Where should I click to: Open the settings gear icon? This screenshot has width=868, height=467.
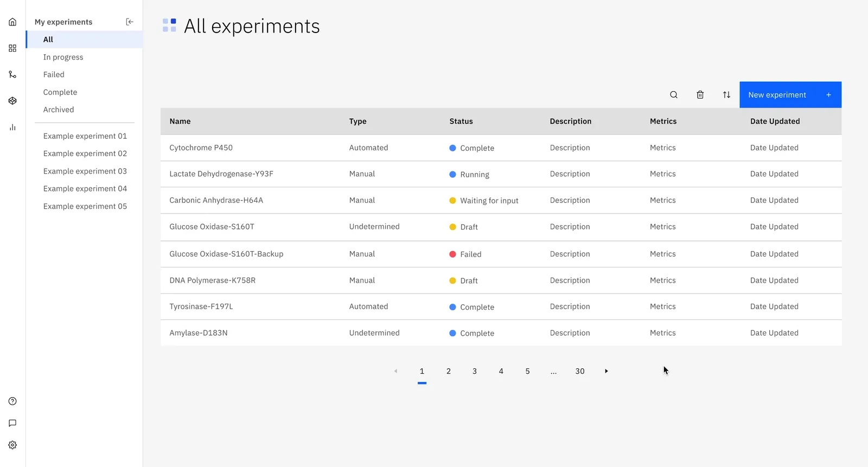(x=12, y=445)
